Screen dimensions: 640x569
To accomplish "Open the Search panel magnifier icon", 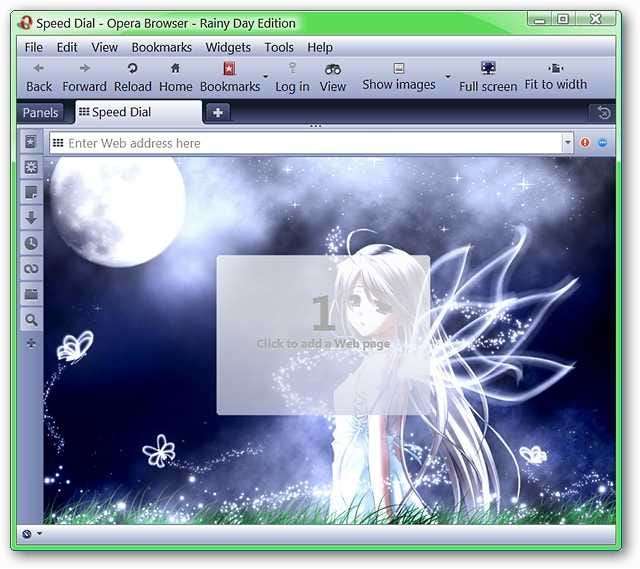I will pyautogui.click(x=31, y=320).
